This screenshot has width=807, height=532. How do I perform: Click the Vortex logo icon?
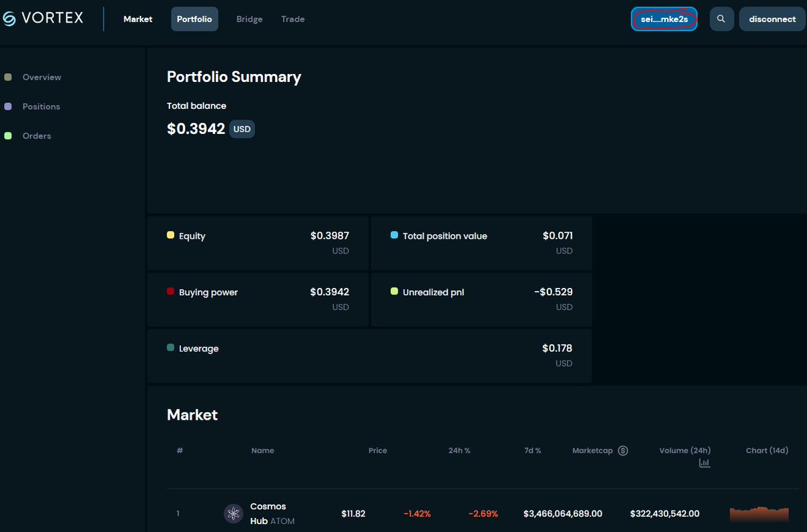[x=9, y=19]
